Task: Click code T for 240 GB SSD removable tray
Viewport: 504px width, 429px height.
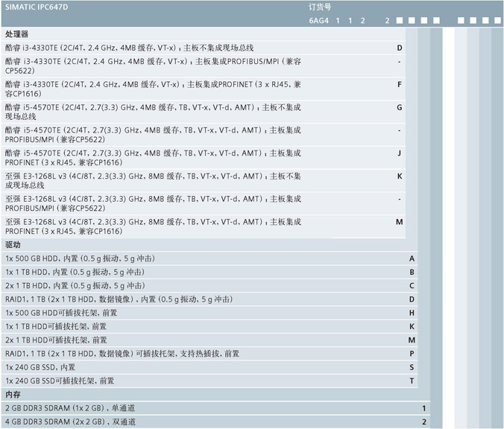Action: coord(412,381)
